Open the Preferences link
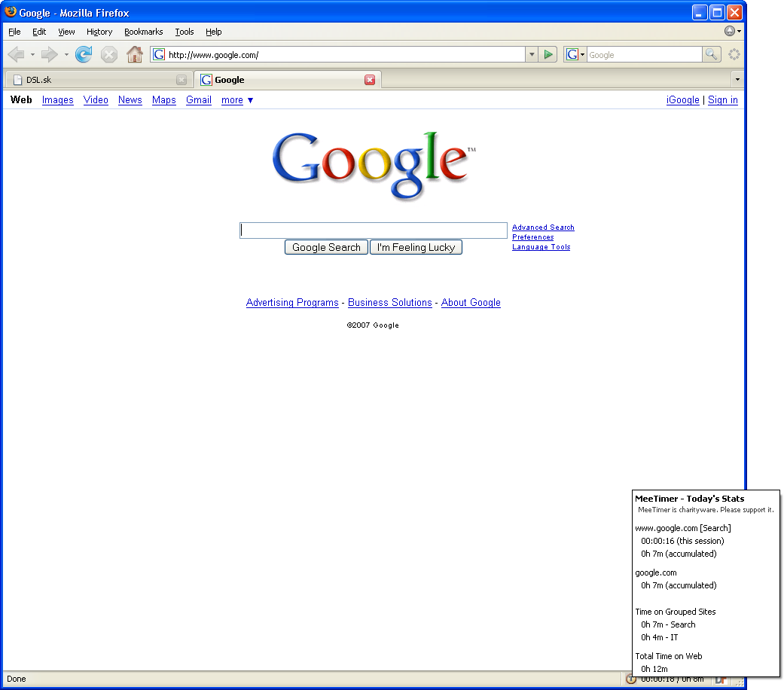Viewport: 784px width, 690px height. 533,237
